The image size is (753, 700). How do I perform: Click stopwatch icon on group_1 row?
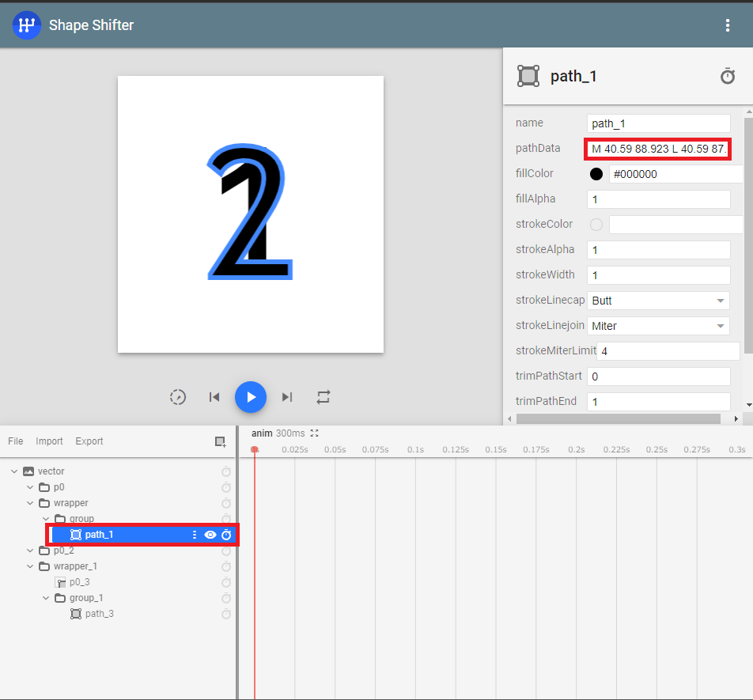pyautogui.click(x=226, y=598)
